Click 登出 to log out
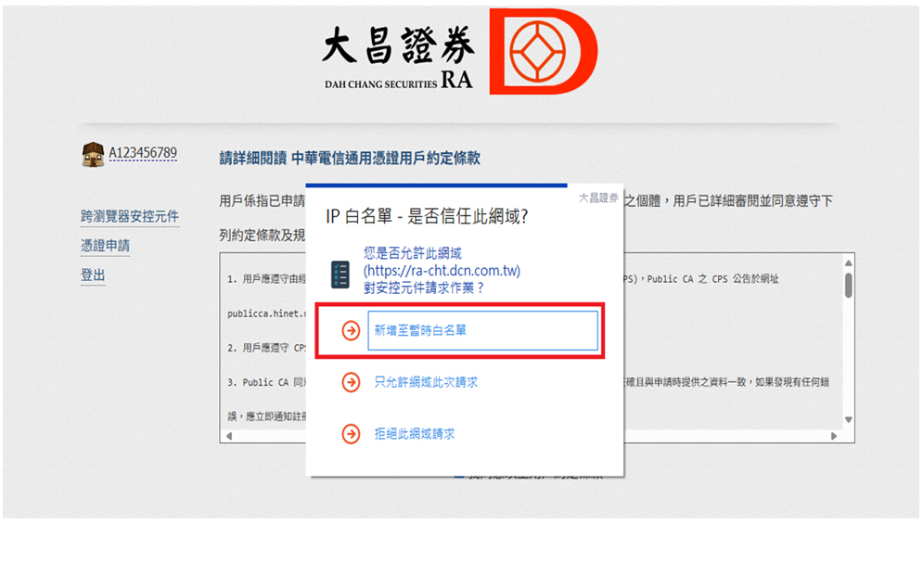923x588 pixels. pos(93,275)
